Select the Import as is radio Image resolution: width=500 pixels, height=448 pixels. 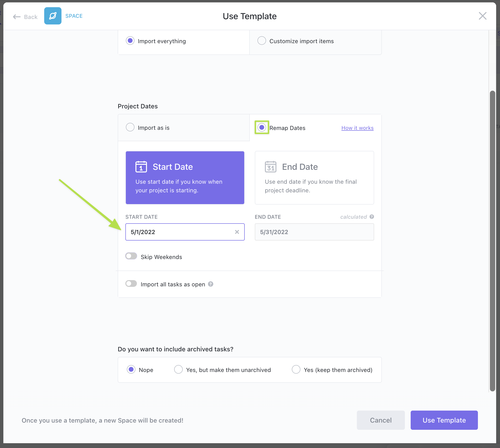click(130, 127)
